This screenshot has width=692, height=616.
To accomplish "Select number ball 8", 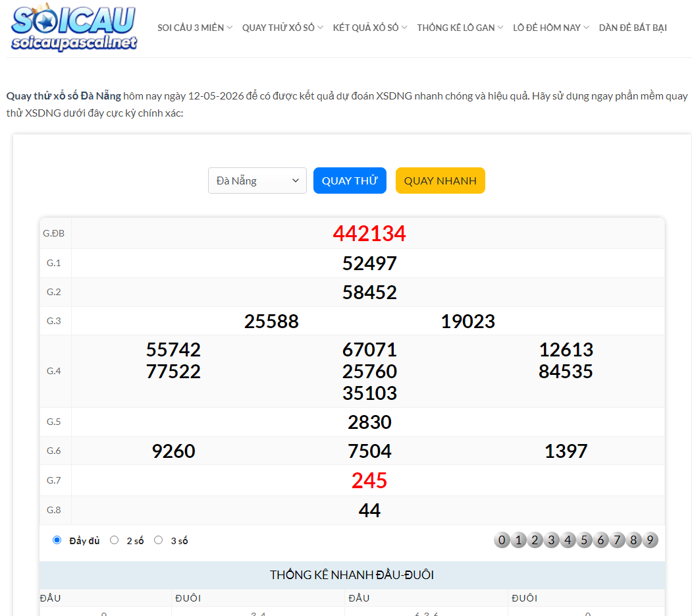I will pos(634,540).
